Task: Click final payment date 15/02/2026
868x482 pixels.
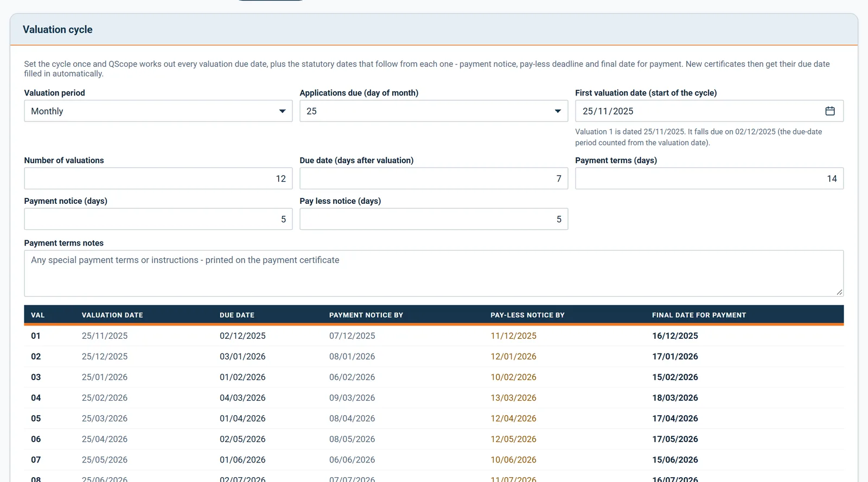Action: pyautogui.click(x=675, y=377)
